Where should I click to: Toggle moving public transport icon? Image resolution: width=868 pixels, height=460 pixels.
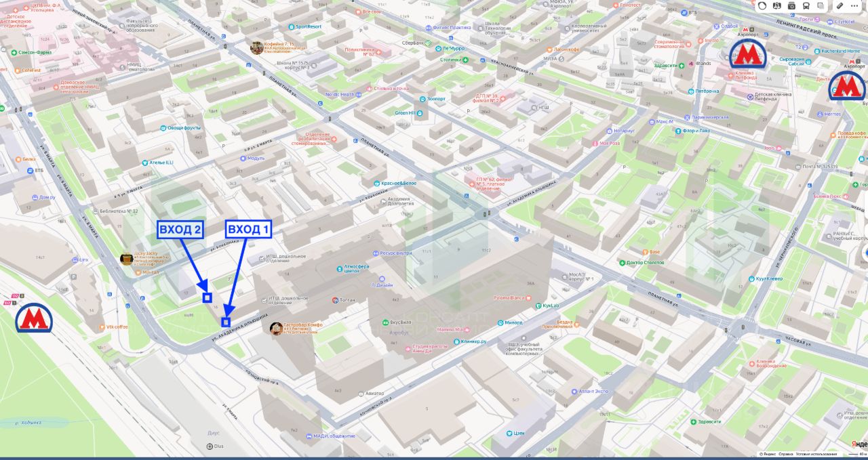(806, 5)
